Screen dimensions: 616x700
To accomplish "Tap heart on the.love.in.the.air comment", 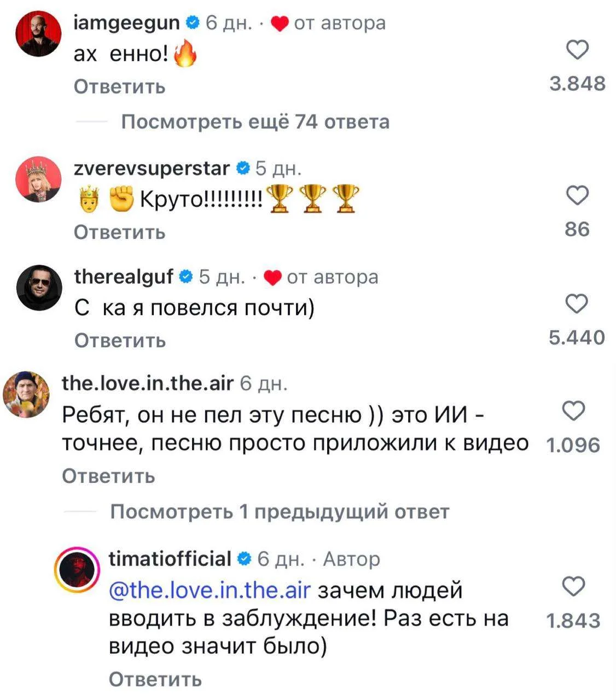I will click(x=574, y=411).
